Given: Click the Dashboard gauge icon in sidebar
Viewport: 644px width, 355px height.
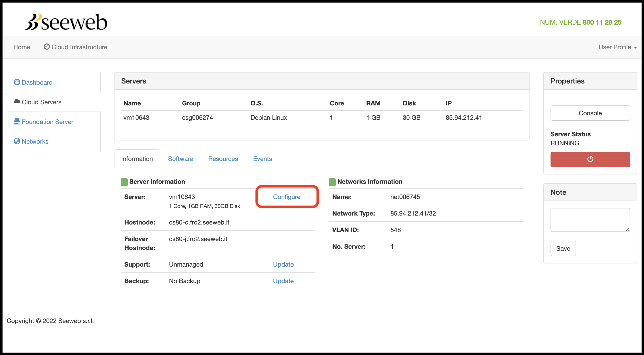Looking at the screenshot, I should click(x=17, y=82).
